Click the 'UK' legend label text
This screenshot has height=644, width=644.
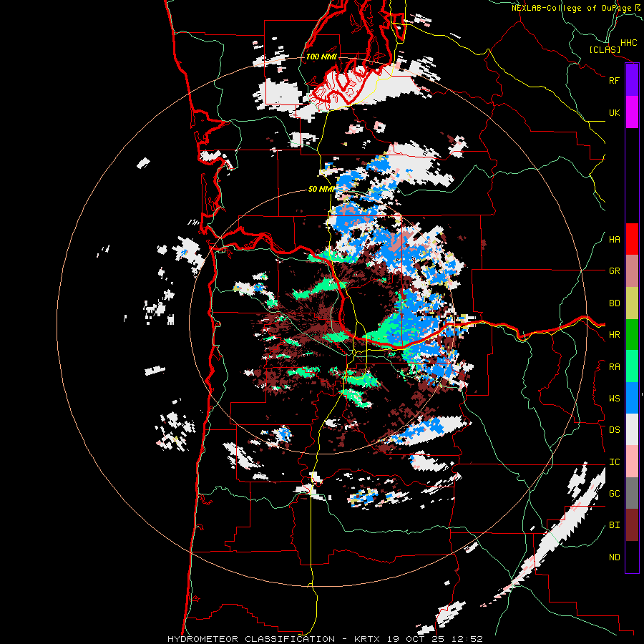[x=614, y=112]
